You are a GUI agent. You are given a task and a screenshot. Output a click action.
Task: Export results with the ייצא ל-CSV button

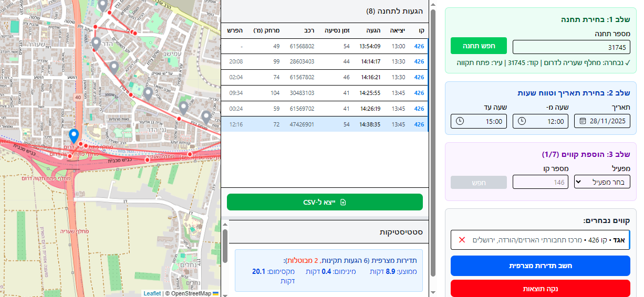[325, 202]
